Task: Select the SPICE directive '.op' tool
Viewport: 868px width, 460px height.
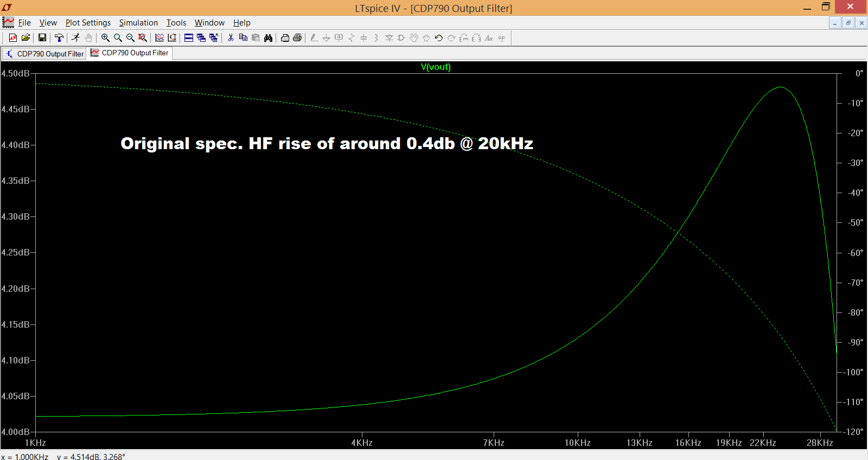Action: coord(501,37)
